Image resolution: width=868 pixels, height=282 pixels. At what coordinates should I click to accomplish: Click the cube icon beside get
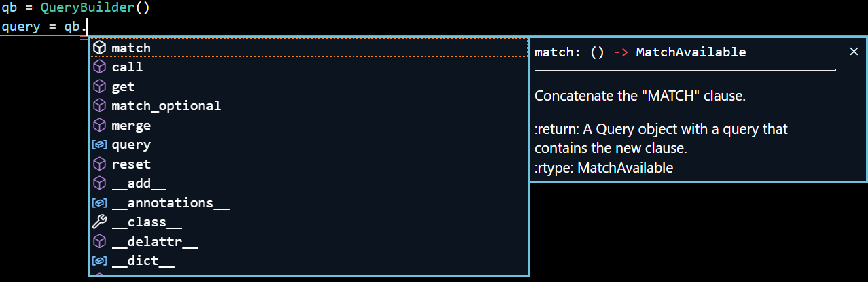(100, 87)
